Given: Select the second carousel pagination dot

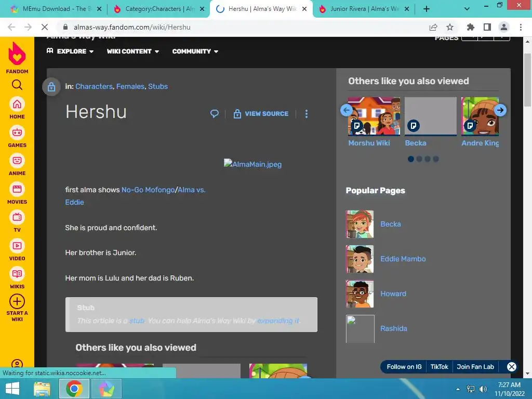Looking at the screenshot, I should pyautogui.click(x=419, y=159).
